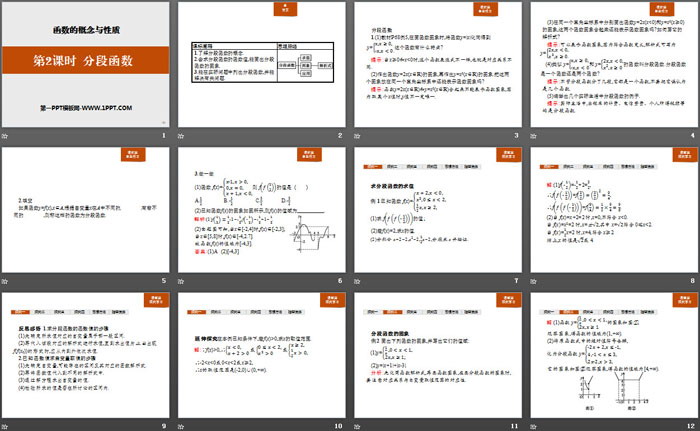700x431 pixels.
Task: Click the animation star icon under slide 3
Action: [357, 136]
